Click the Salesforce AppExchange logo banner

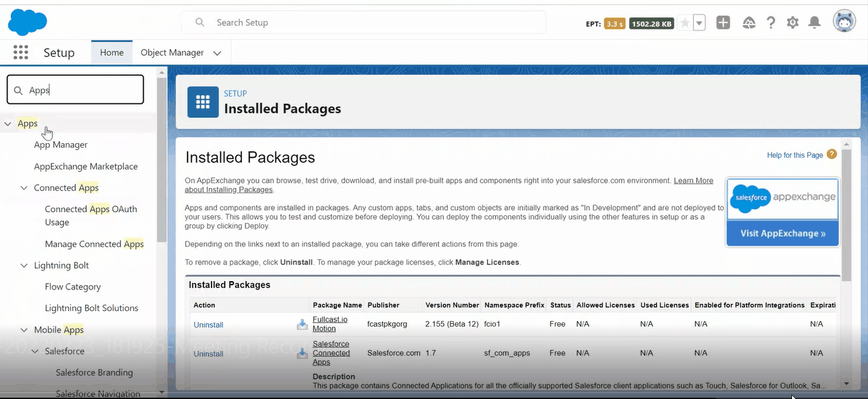coord(783,199)
